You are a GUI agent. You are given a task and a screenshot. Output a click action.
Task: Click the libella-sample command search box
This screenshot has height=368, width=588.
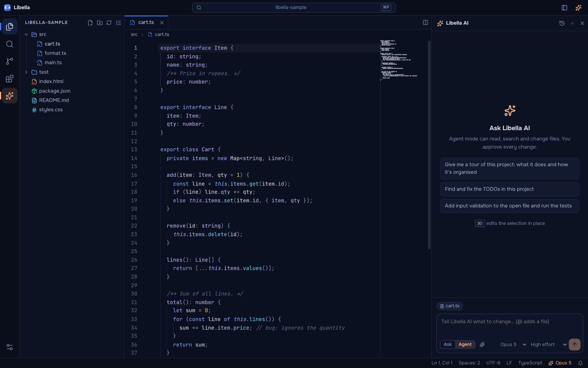pyautogui.click(x=294, y=7)
